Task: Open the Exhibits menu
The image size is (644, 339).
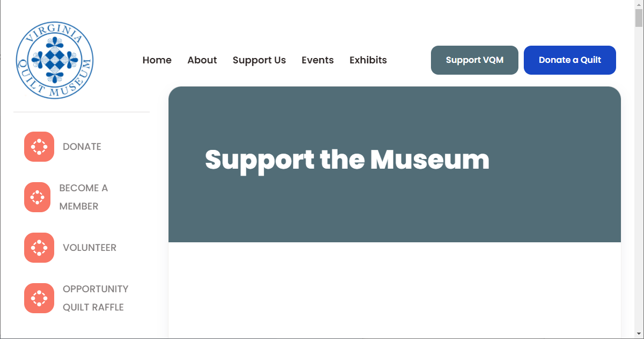Action: click(x=368, y=60)
